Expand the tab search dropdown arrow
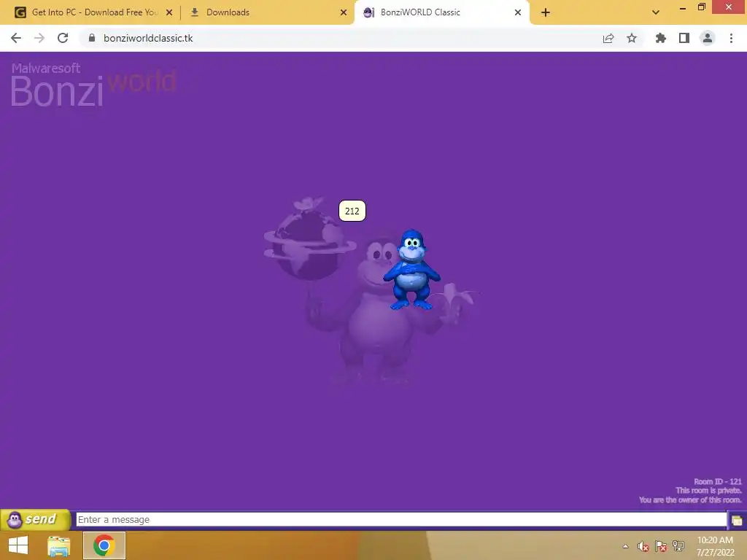Screen dimensions: 747x560 tap(656, 12)
